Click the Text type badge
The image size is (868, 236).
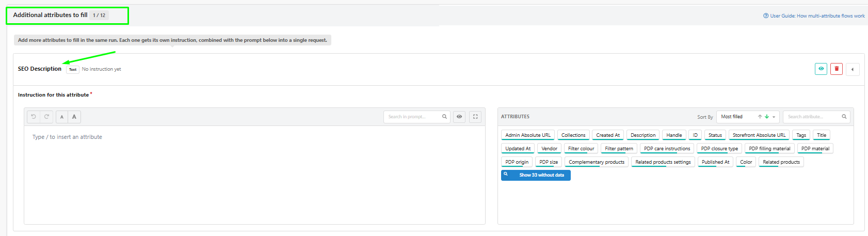[x=73, y=69]
